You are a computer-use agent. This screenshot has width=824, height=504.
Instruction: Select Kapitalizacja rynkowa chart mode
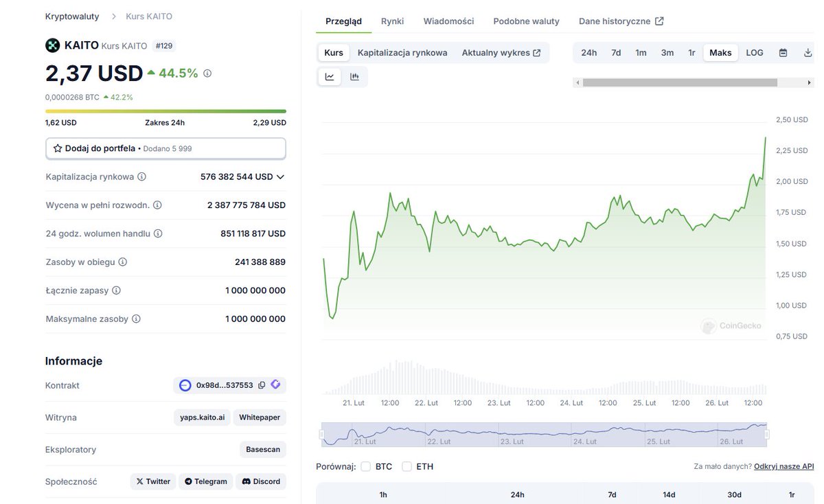(402, 53)
